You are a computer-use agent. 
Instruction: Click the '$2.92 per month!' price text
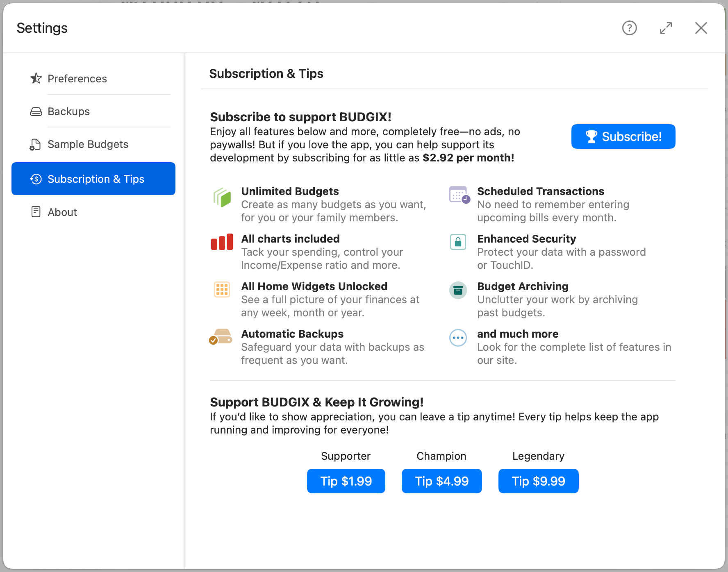[x=469, y=158]
